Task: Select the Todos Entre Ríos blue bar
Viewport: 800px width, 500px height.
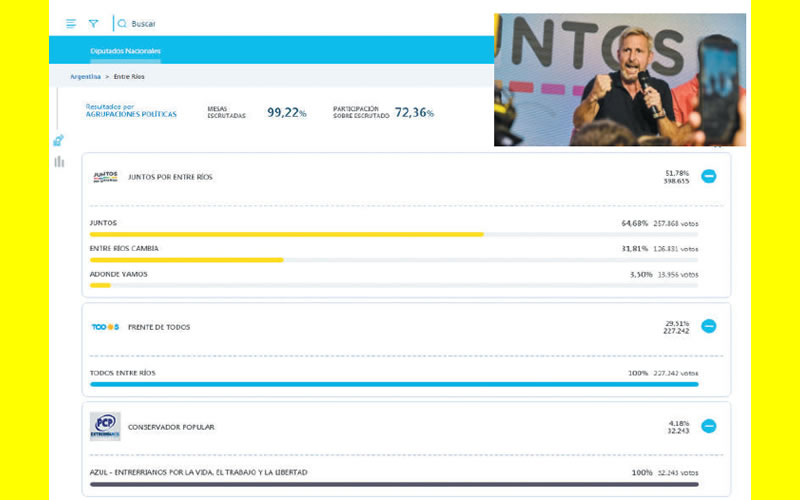Action: (394, 385)
